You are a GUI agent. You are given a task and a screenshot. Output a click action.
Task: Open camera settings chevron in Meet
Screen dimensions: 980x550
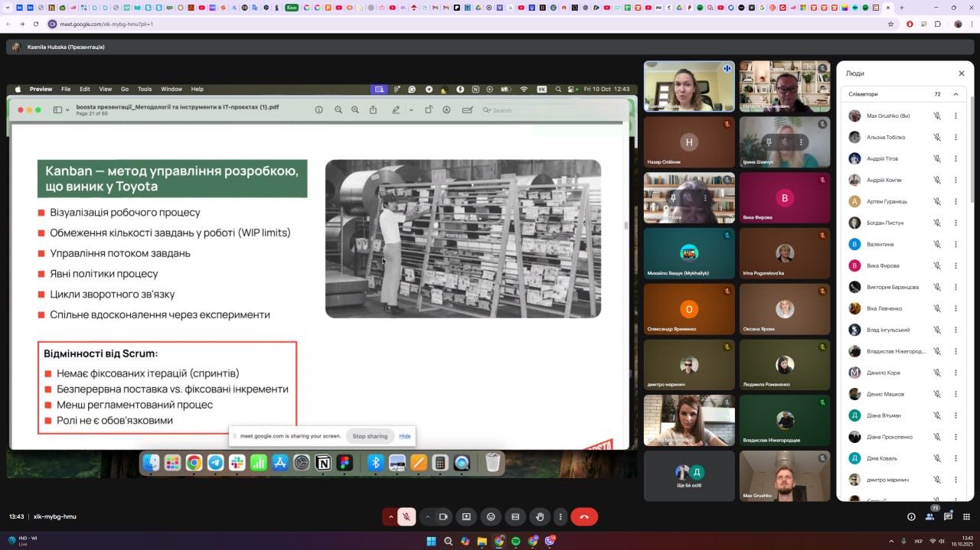(x=427, y=516)
